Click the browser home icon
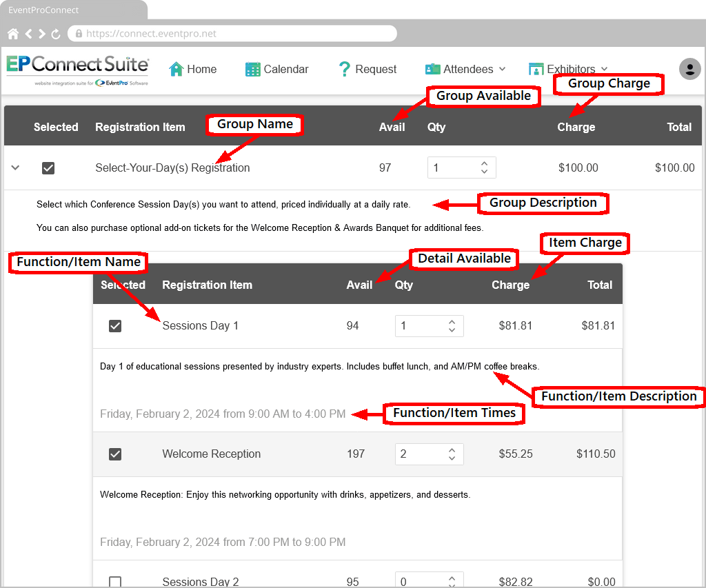The image size is (706, 588). tap(13, 34)
